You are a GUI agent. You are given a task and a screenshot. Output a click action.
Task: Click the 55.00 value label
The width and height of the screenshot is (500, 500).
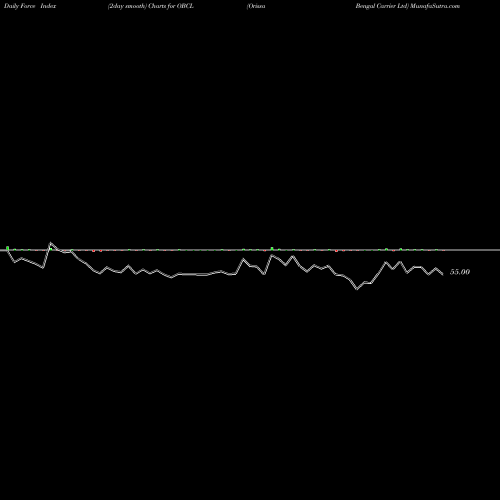tap(460, 272)
